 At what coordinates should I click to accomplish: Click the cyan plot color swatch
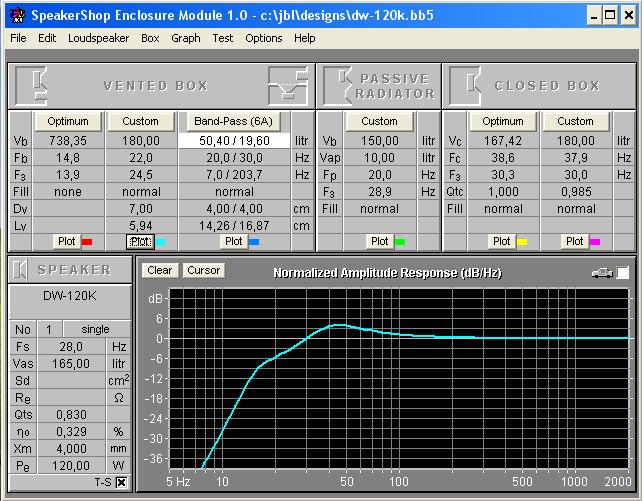(160, 241)
